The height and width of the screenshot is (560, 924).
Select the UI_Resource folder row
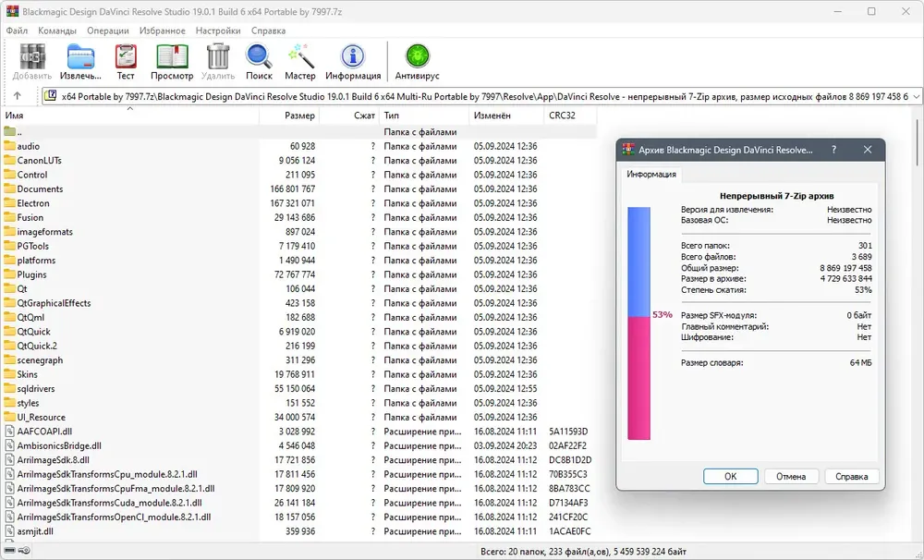300,418
